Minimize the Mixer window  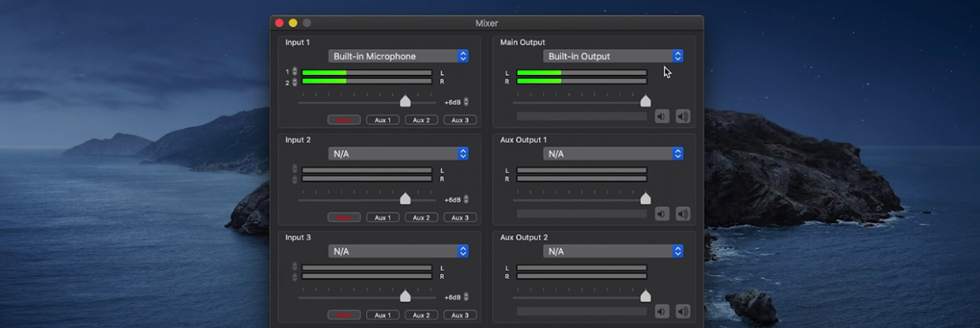point(293,23)
